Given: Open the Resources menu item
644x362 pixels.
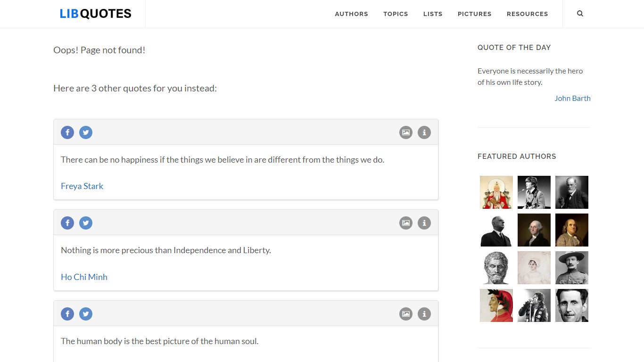Looking at the screenshot, I should (527, 14).
